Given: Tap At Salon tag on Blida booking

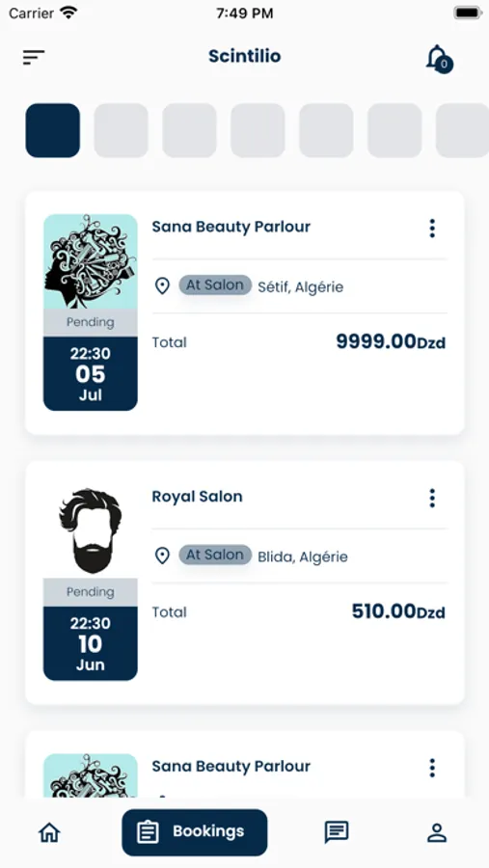Looking at the screenshot, I should (215, 555).
